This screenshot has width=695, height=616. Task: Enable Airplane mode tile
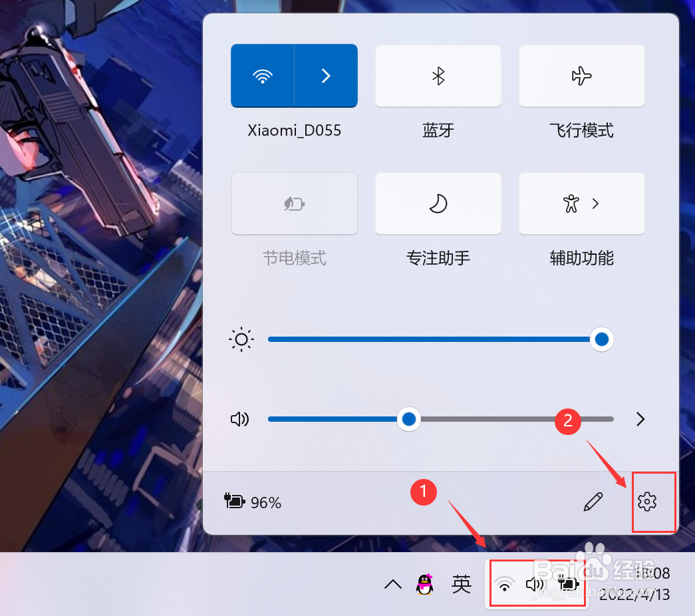point(581,76)
